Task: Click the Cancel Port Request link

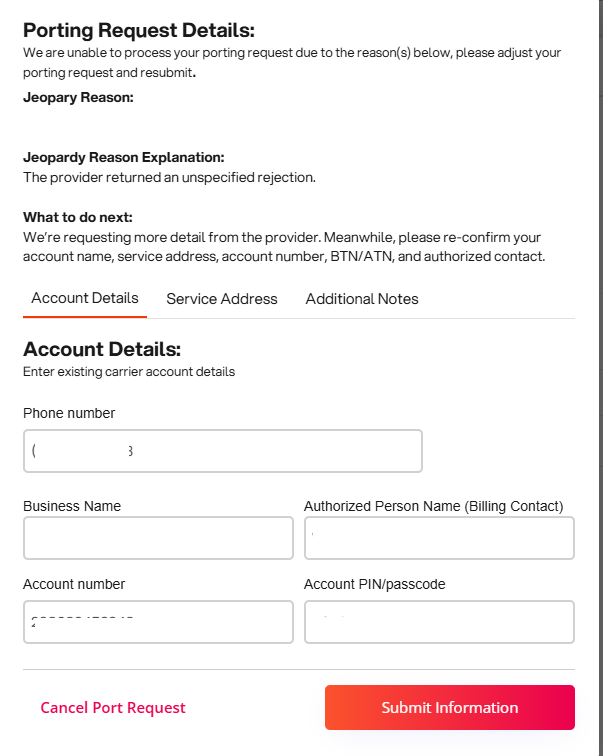Action: tap(113, 708)
